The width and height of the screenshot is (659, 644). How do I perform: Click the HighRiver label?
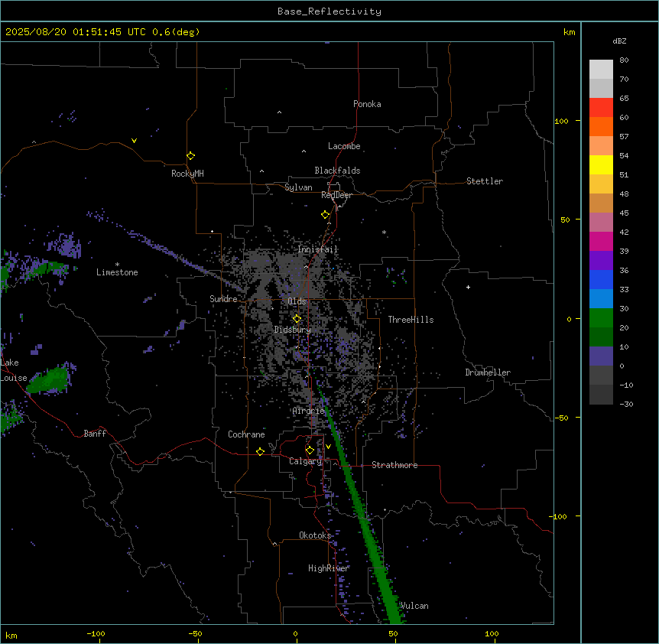(x=329, y=568)
